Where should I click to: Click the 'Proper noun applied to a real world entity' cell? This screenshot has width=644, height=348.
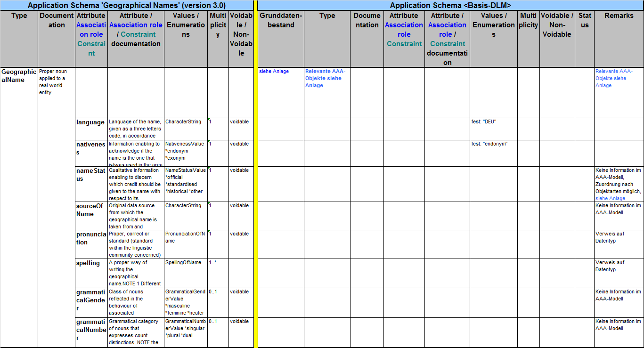click(x=57, y=207)
